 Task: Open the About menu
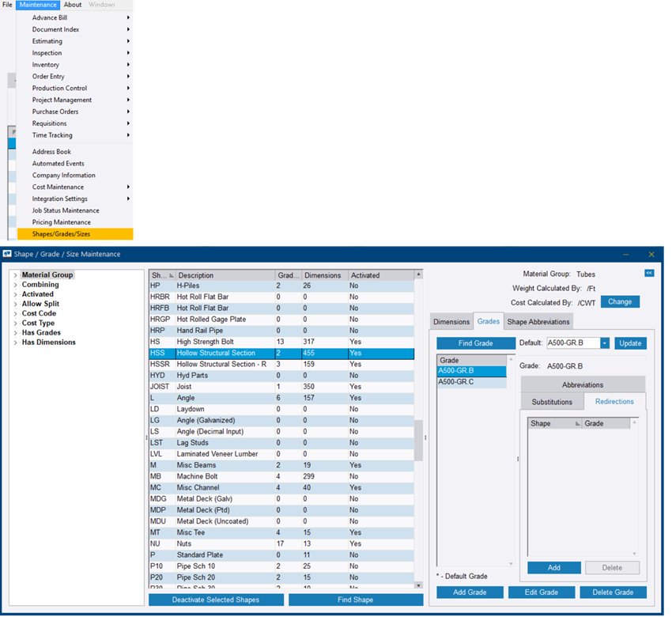pyautogui.click(x=73, y=5)
